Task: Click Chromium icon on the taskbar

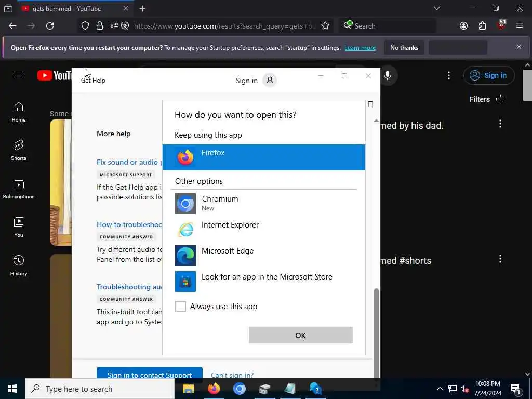Action: 239,389
